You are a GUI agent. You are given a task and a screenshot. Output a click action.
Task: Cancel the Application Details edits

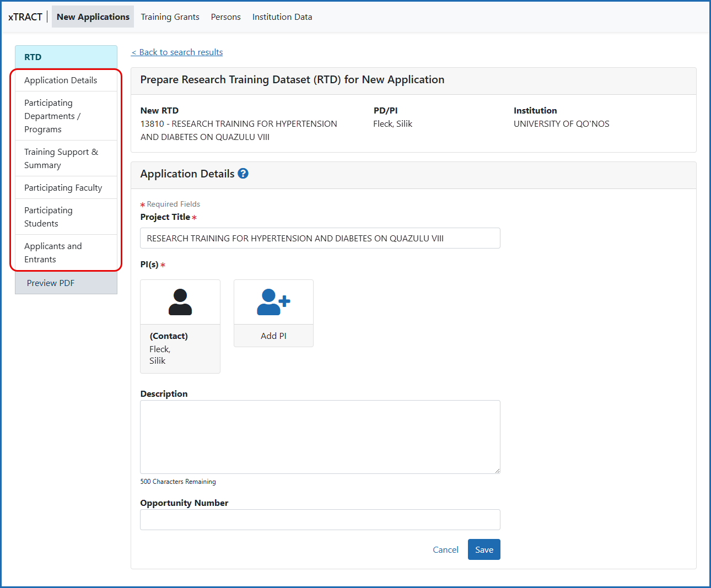pyautogui.click(x=445, y=549)
